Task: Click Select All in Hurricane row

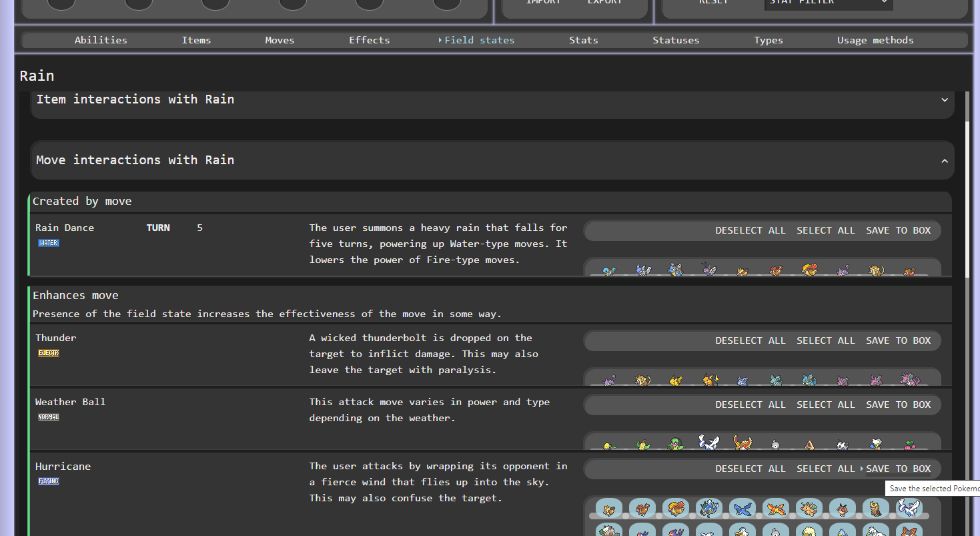Action: (x=826, y=469)
